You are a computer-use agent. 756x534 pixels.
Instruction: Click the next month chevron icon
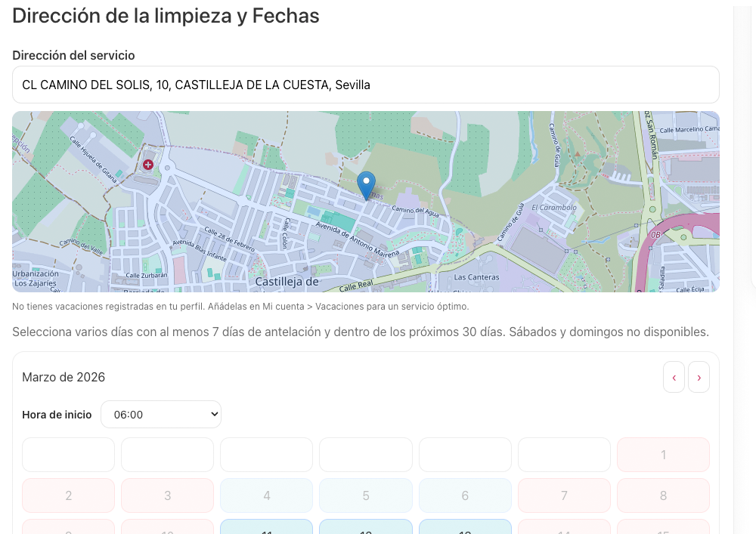tap(699, 377)
